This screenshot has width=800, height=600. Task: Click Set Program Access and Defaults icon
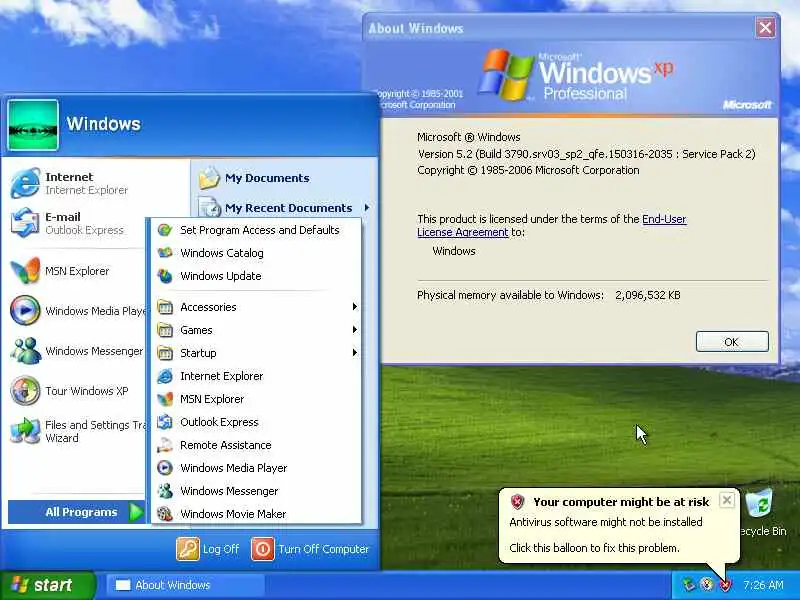(x=165, y=230)
